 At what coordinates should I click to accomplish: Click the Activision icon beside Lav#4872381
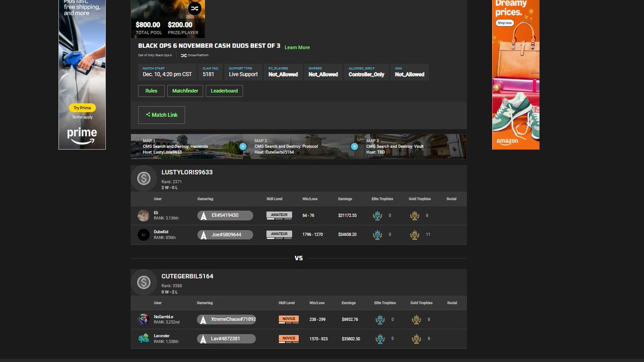click(x=203, y=339)
